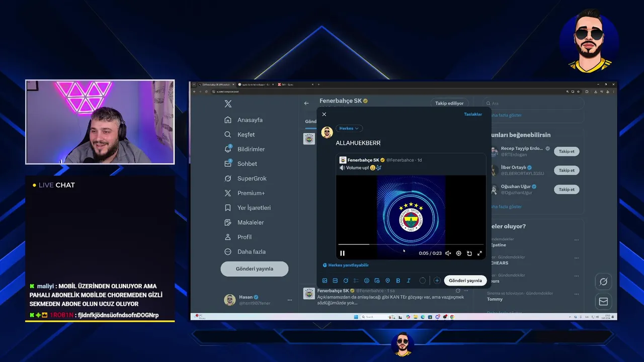The height and width of the screenshot is (362, 644).
Task: Click Takip ediliyor following button
Action: [x=449, y=104]
